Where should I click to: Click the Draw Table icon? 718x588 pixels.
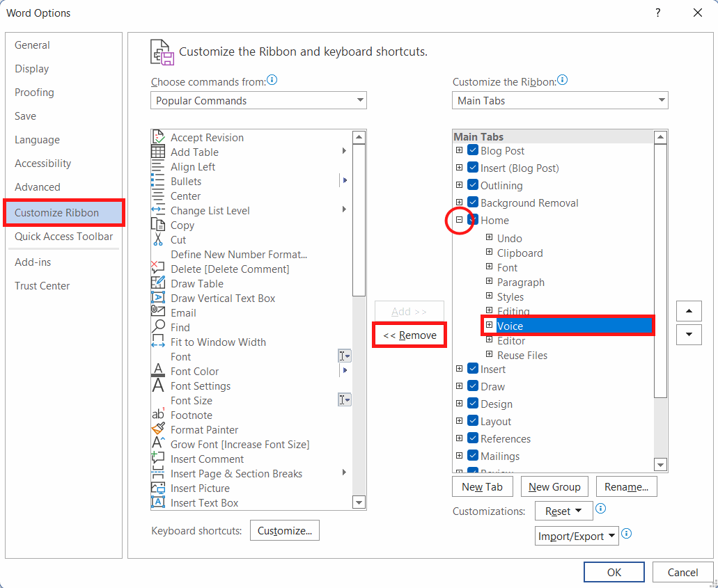click(158, 283)
